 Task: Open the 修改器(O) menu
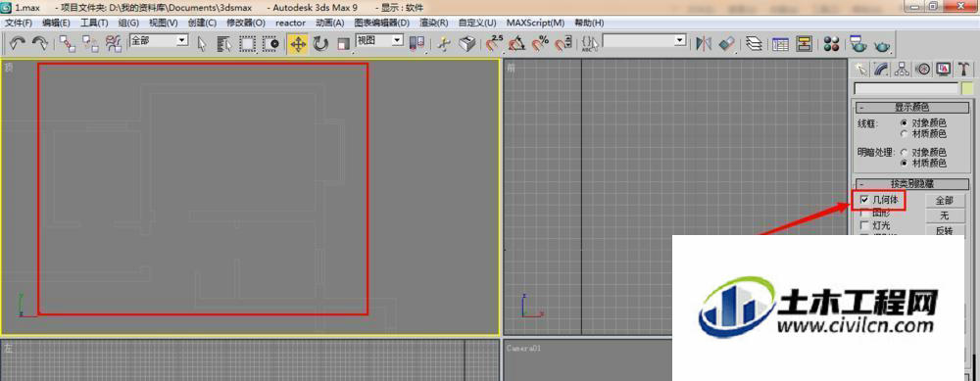point(246,23)
